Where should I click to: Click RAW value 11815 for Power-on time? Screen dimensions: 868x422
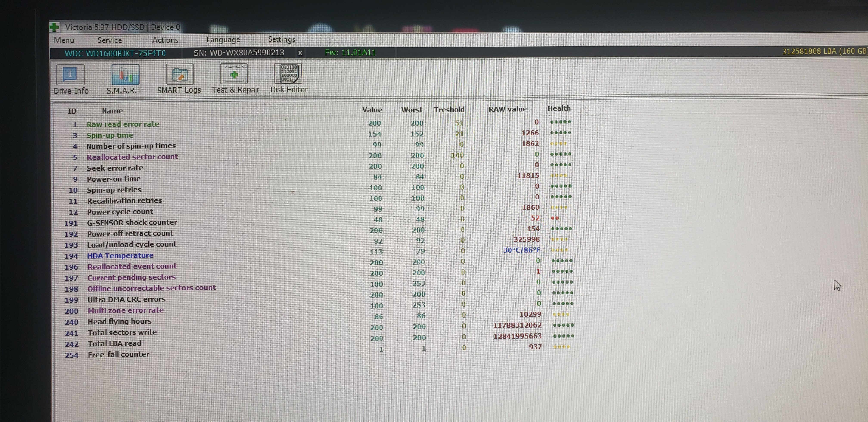(x=528, y=176)
